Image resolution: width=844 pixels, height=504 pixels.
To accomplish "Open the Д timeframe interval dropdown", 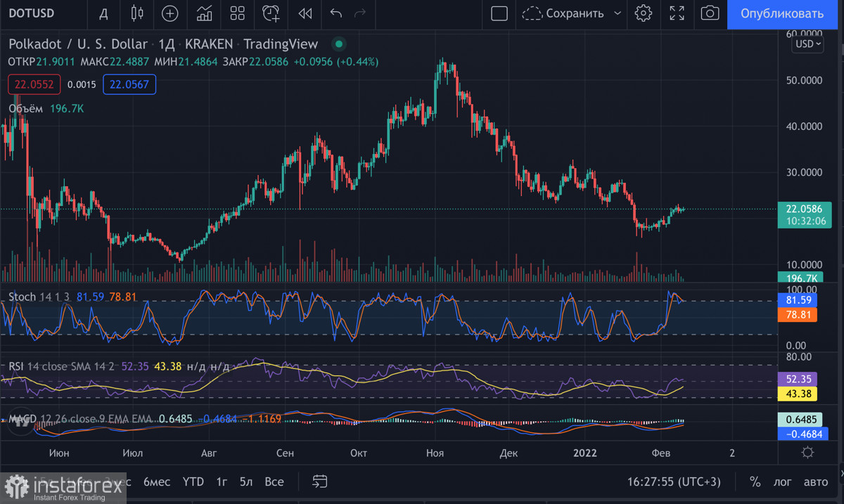I will 103,13.
